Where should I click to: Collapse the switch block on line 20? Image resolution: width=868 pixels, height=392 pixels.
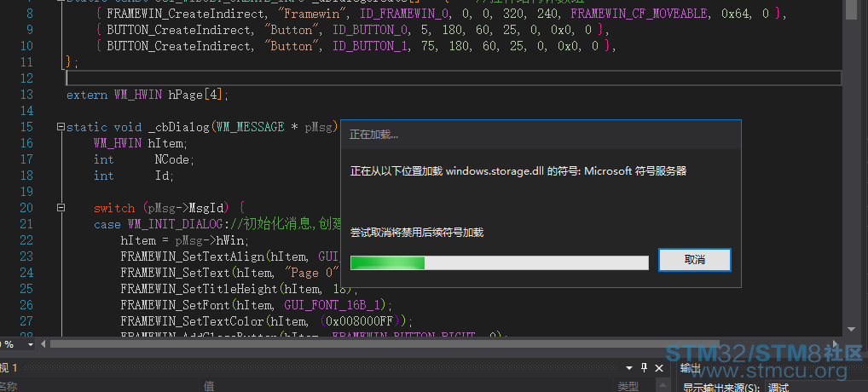[61, 208]
